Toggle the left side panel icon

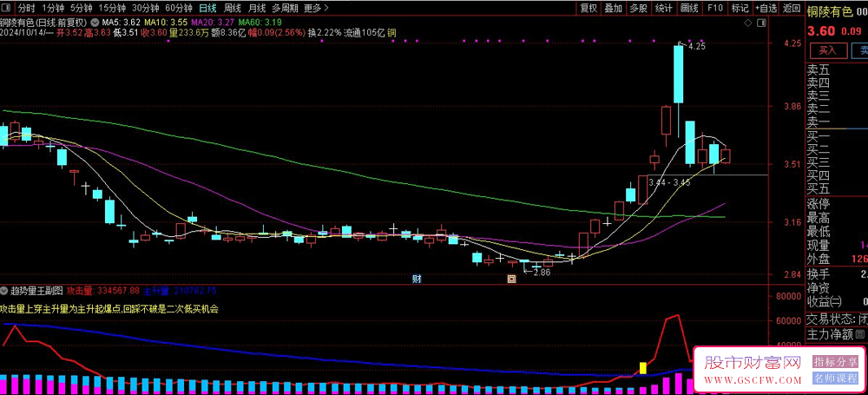[5, 8]
